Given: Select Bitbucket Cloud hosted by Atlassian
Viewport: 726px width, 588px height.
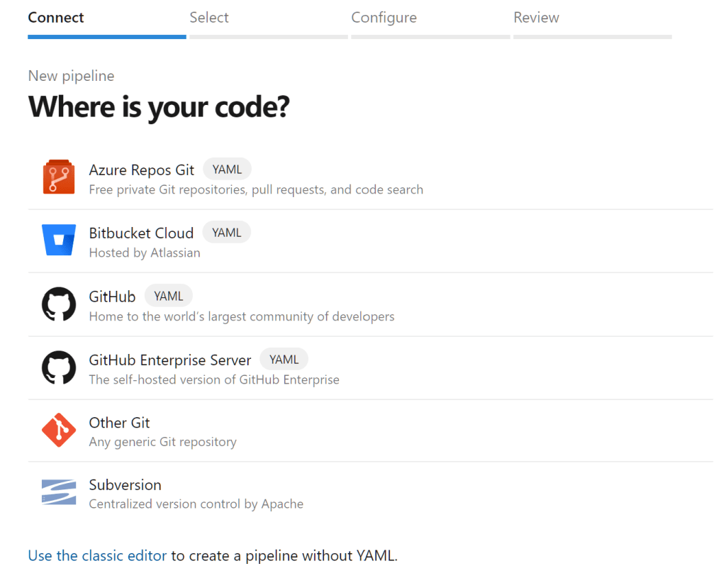Looking at the screenshot, I should 141,233.
